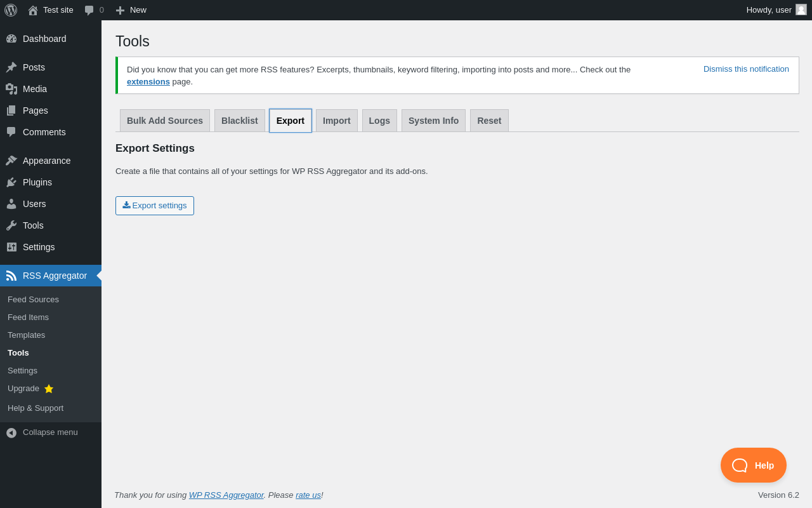Open the Dashboard label
Image resolution: width=812 pixels, height=508 pixels.
[44, 39]
